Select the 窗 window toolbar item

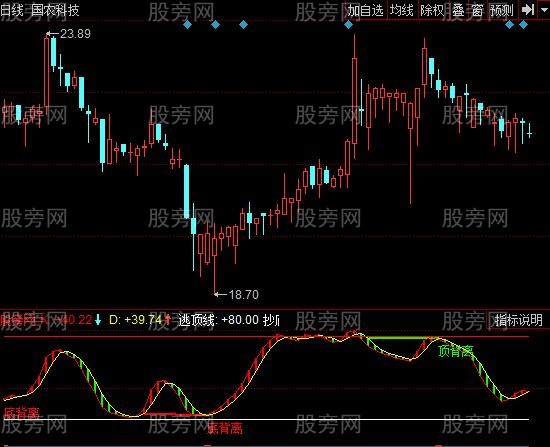pyautogui.click(x=477, y=11)
